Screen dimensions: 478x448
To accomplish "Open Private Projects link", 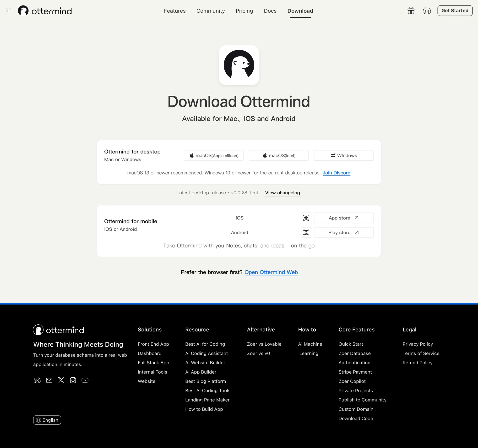I will [356, 391].
